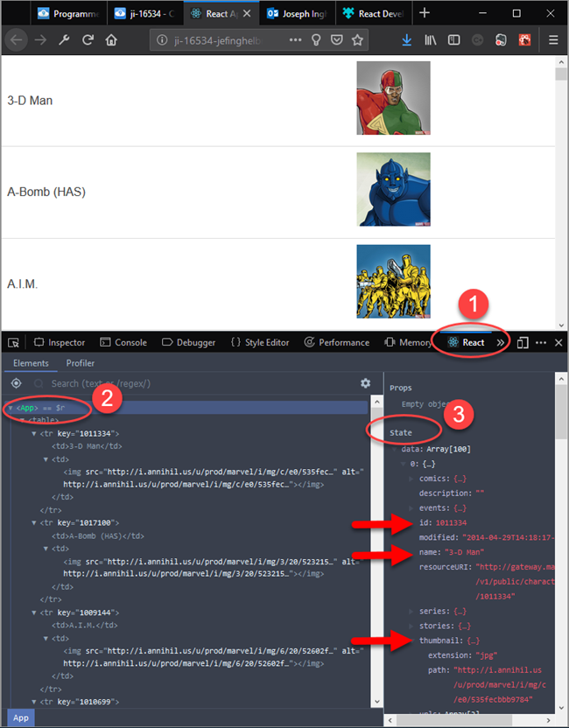Open the Debugger devtools tab
This screenshot has width=569, height=728.
pos(188,343)
